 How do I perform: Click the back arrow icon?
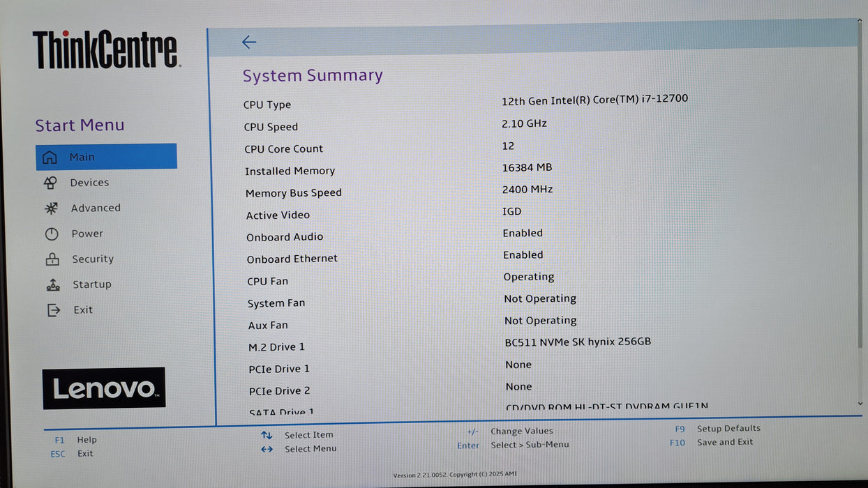click(x=249, y=42)
